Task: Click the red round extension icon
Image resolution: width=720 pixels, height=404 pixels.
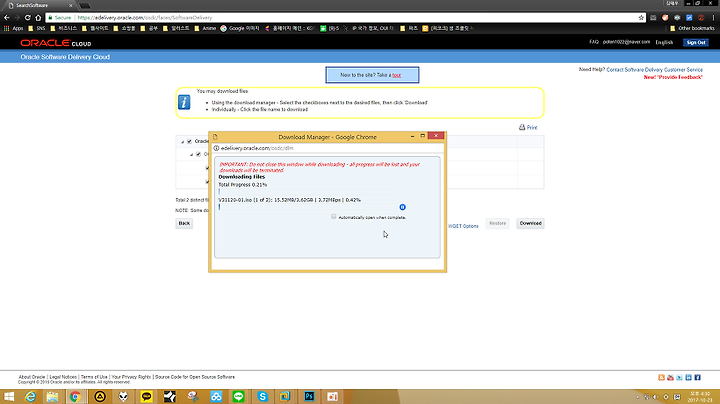Action: 701,18
